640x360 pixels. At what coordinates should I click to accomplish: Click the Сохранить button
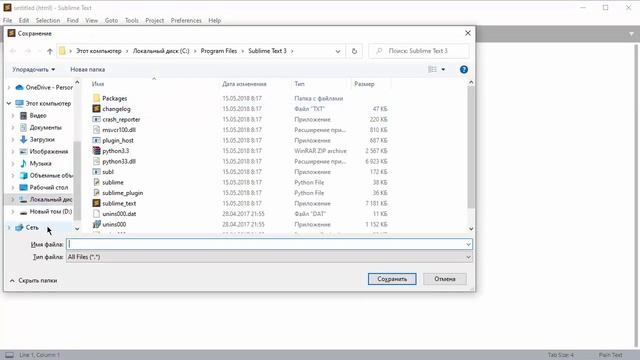click(x=392, y=279)
